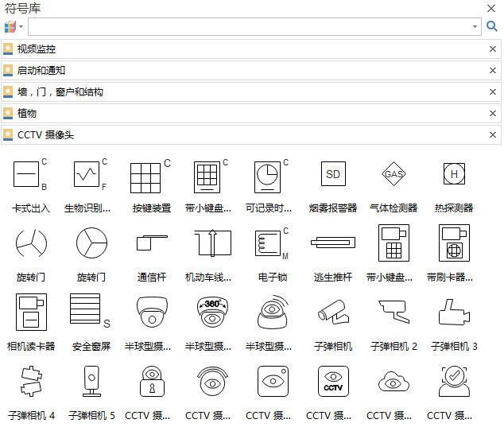Select the 电子锁 symbol

[272, 244]
